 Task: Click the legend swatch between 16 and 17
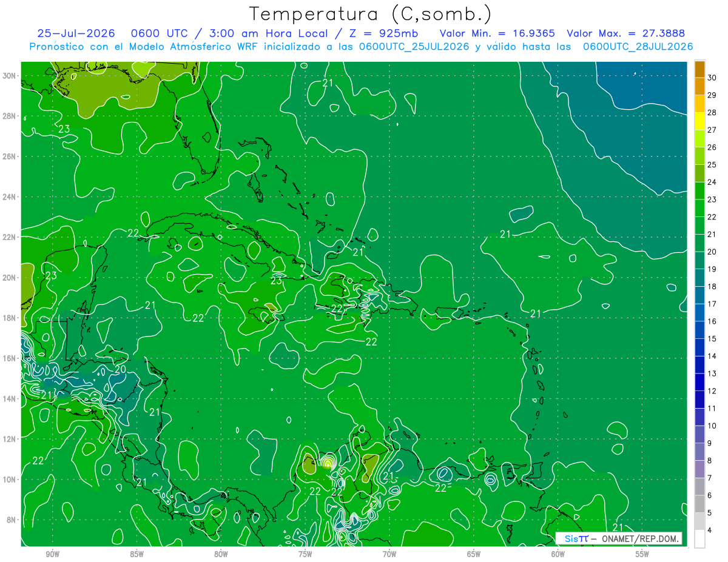[699, 312]
